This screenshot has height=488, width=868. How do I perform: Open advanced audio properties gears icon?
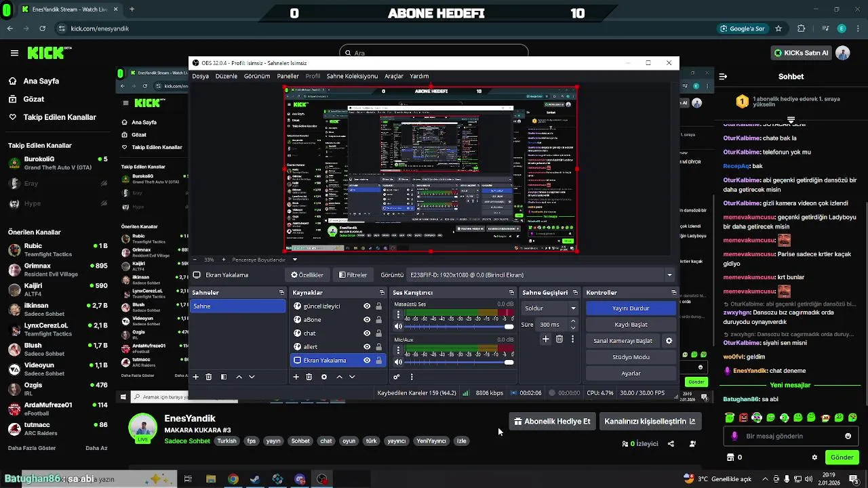397,377
